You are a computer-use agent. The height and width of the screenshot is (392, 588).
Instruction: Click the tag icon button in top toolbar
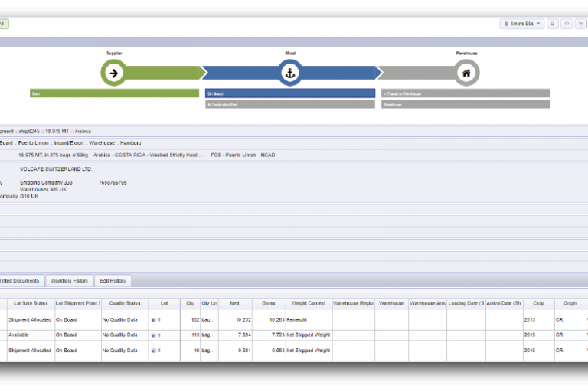(x=566, y=24)
